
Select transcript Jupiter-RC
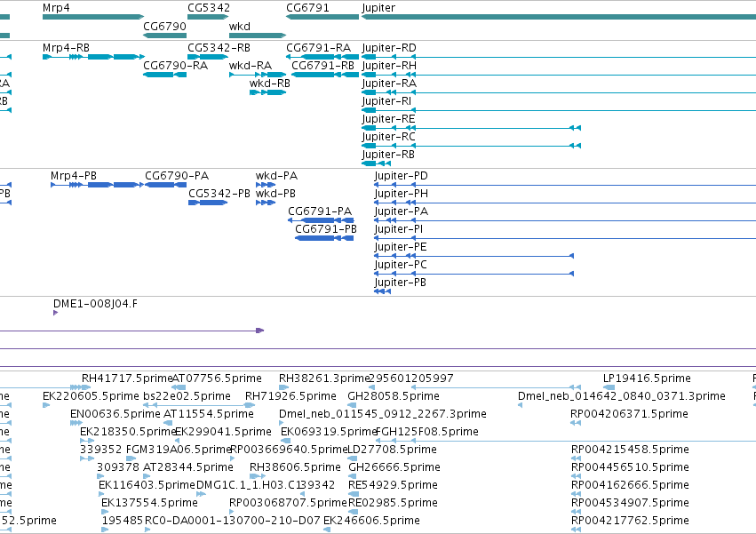(388, 137)
